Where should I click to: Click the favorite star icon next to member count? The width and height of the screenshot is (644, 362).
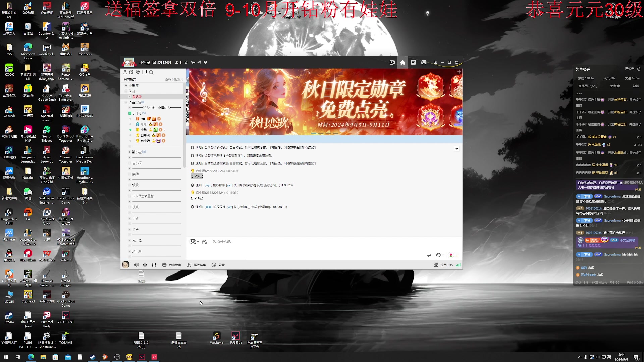pos(186,62)
